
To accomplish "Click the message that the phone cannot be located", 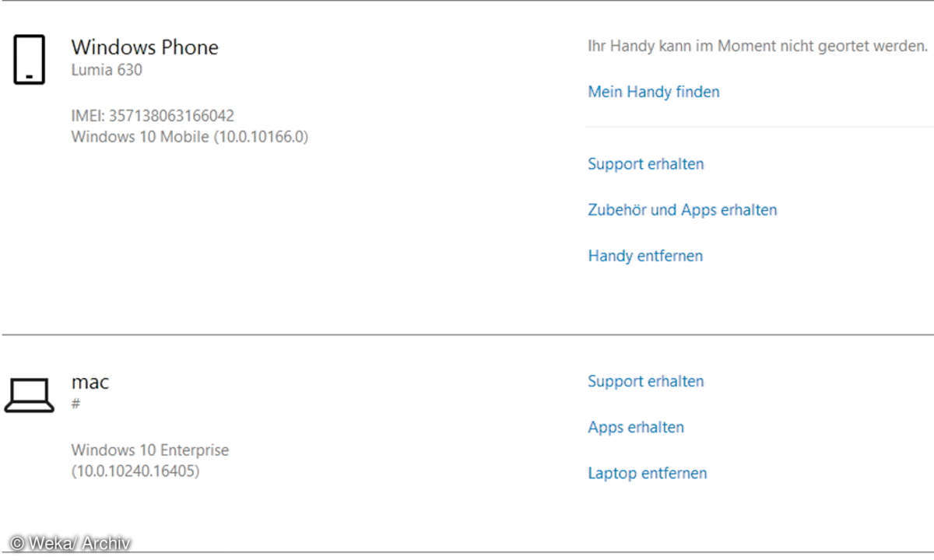I will tap(757, 46).
